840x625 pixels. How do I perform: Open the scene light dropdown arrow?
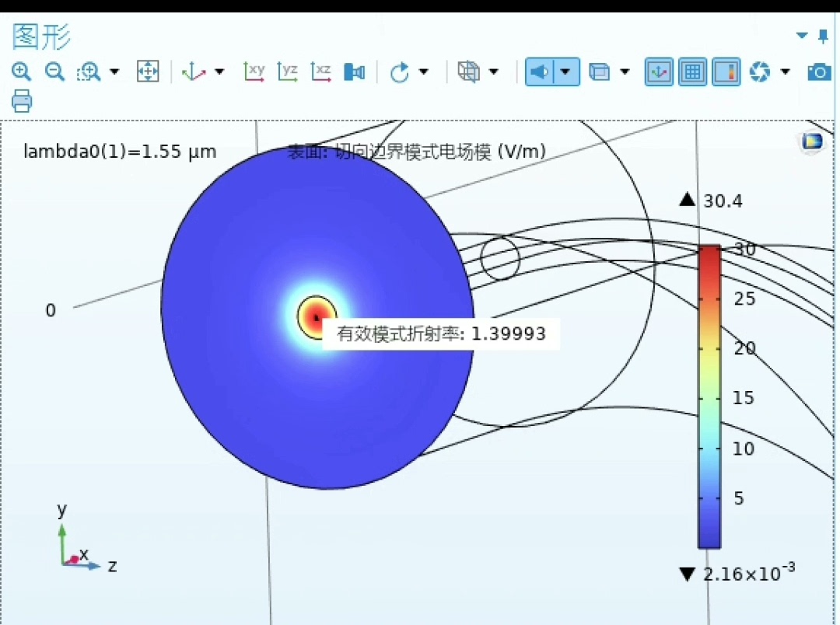[x=566, y=72]
